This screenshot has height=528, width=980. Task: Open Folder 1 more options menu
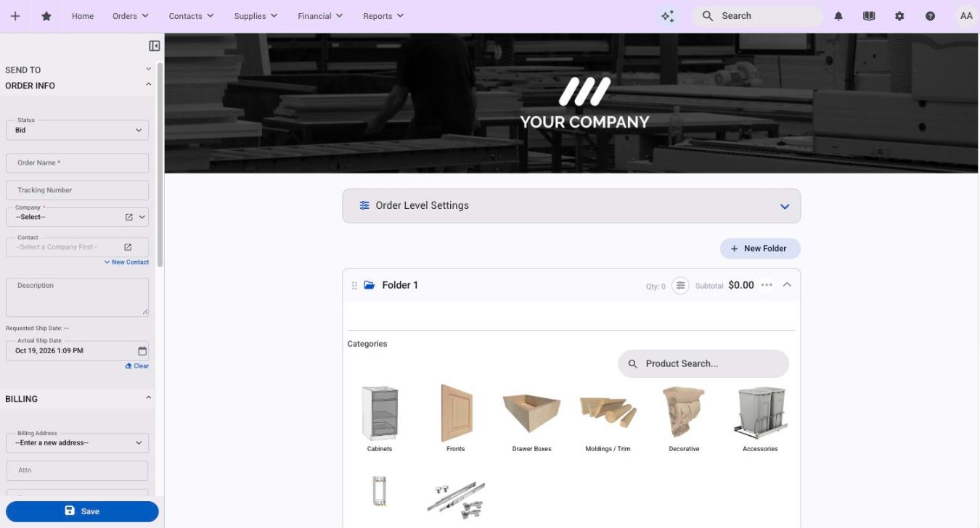(767, 285)
